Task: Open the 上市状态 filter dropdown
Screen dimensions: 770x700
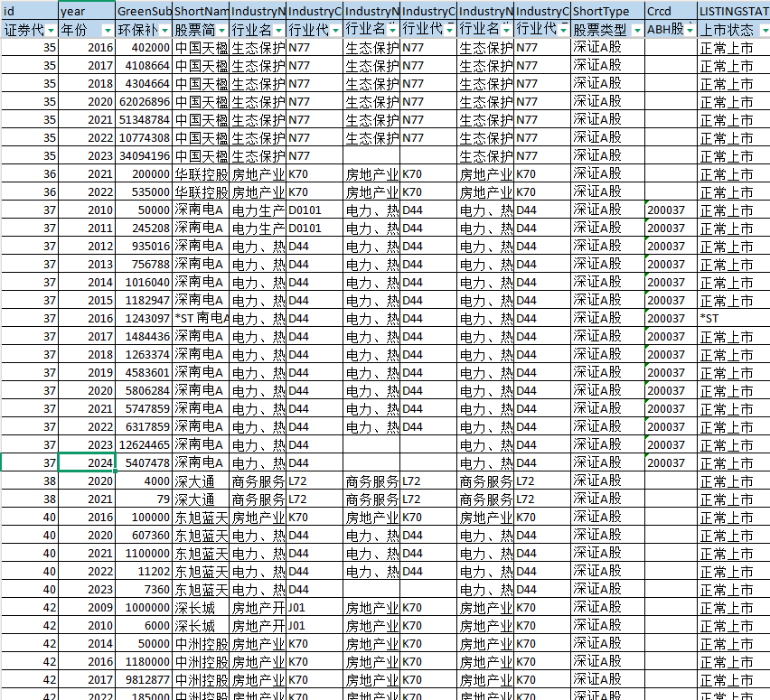Action: point(762,31)
